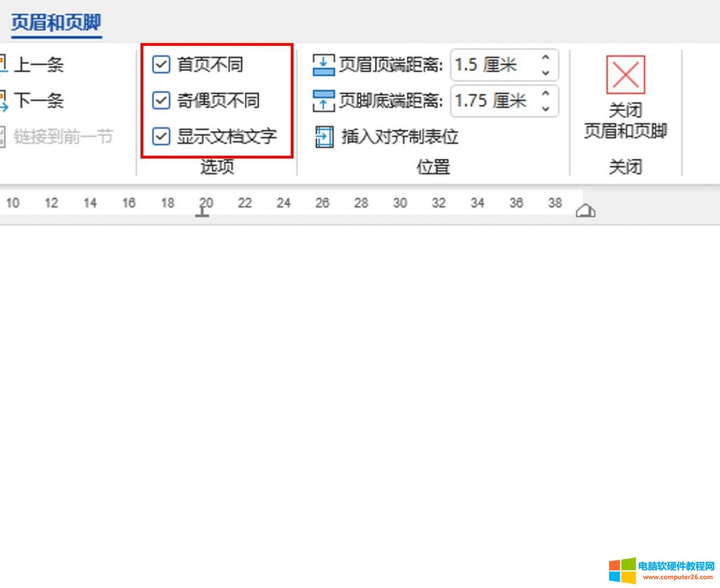
Task: Click the 页脚底端距离 icon
Action: (x=323, y=101)
